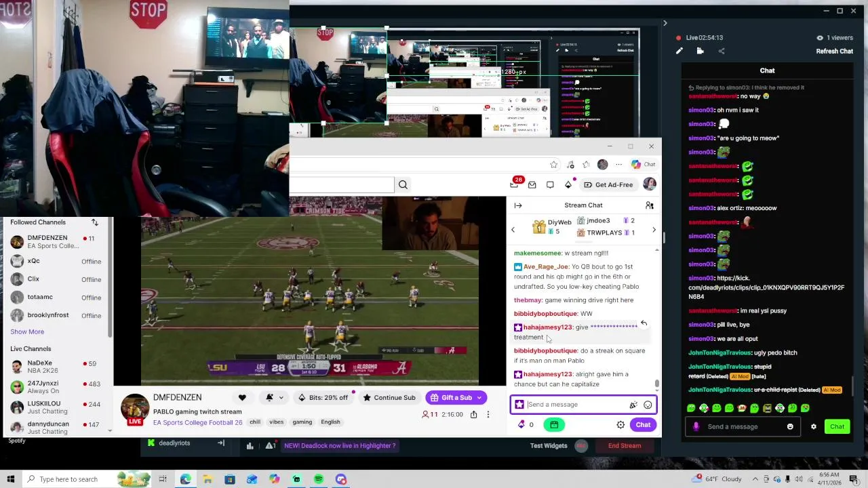Sort Followed Channels list icon

(x=95, y=222)
